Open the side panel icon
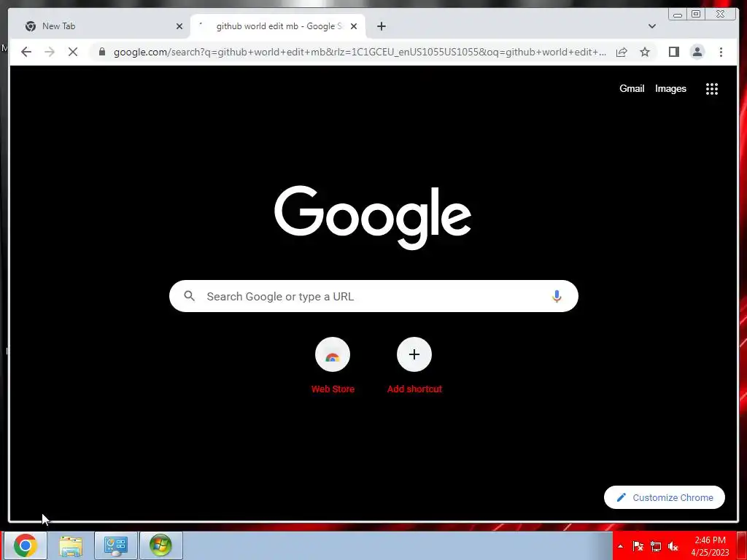The width and height of the screenshot is (747, 560). click(673, 52)
